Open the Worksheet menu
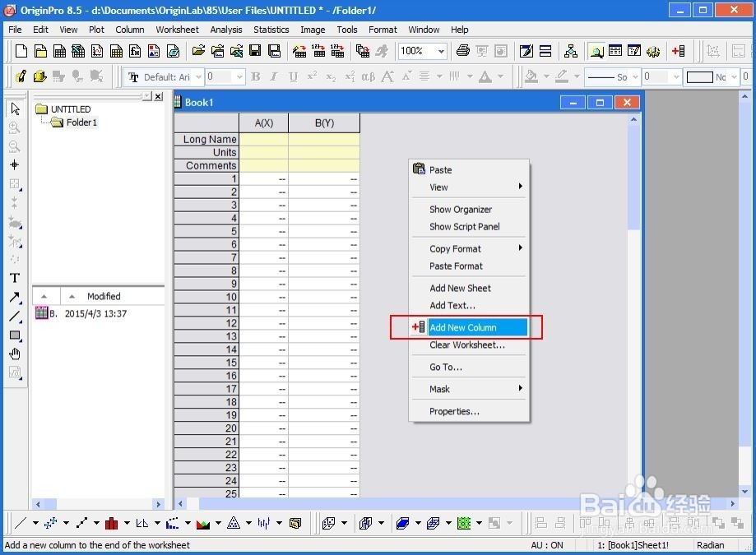 (177, 30)
